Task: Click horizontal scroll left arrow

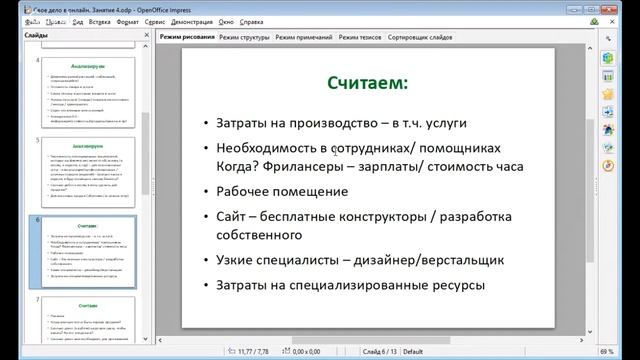Action: [160, 340]
